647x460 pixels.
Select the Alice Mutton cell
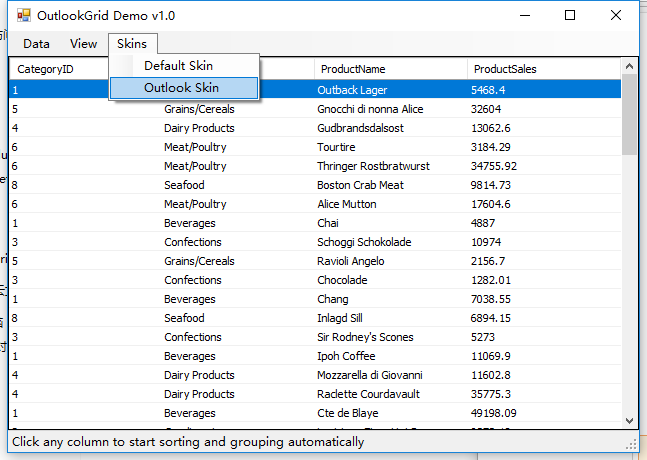pyautogui.click(x=347, y=204)
